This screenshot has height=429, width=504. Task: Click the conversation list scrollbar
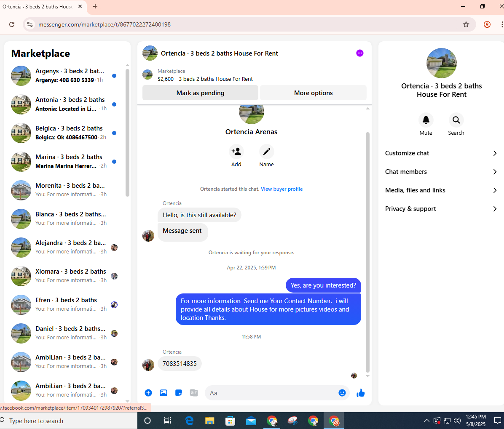coord(127,133)
